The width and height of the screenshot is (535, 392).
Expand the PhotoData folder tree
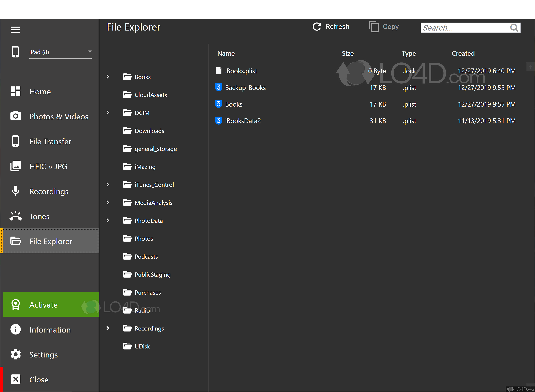pos(108,220)
